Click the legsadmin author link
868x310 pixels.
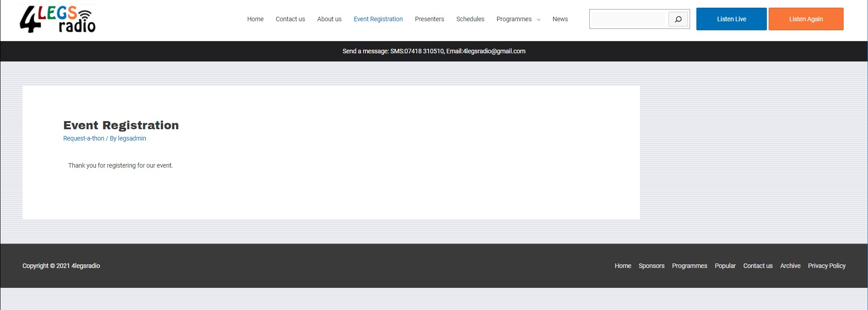coord(132,138)
